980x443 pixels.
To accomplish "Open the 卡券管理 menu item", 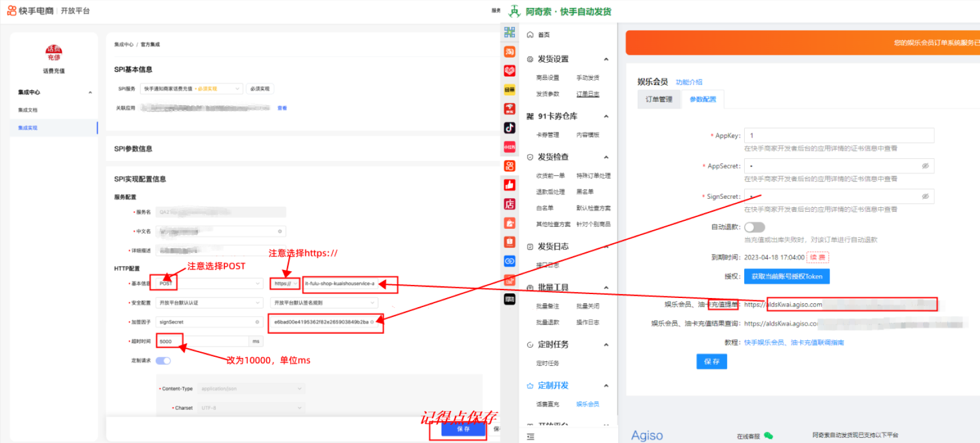I will [x=547, y=135].
